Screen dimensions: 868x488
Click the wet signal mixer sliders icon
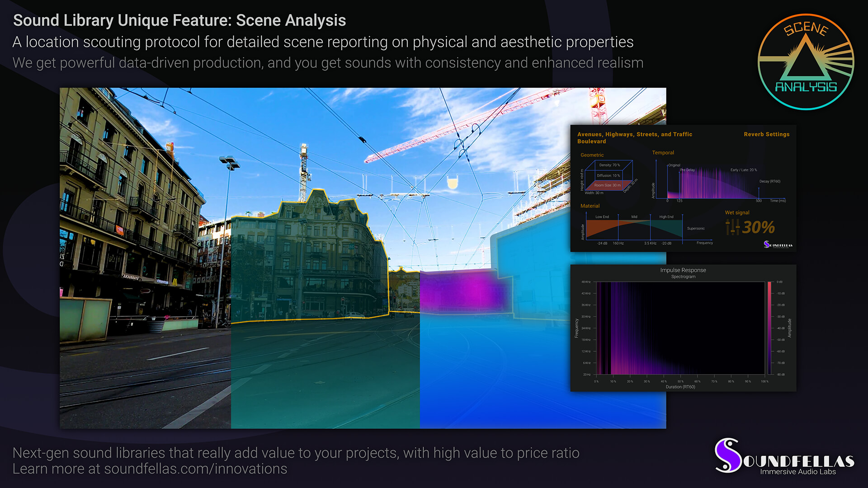[x=732, y=227]
